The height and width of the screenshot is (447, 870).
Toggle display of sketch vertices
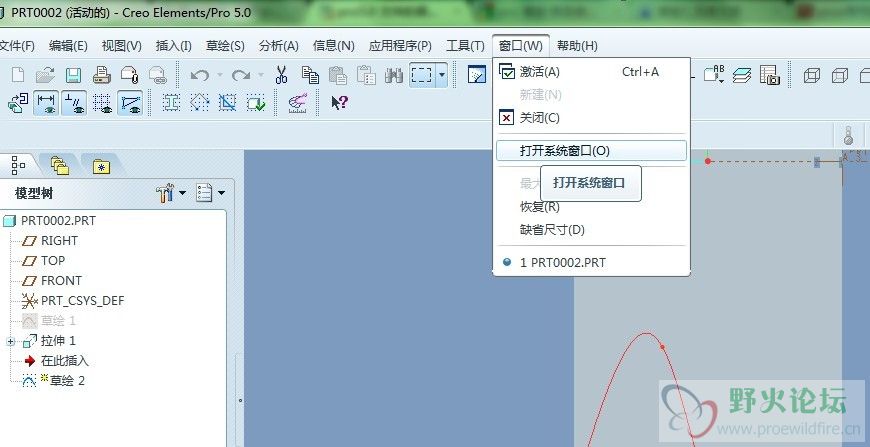tap(130, 103)
